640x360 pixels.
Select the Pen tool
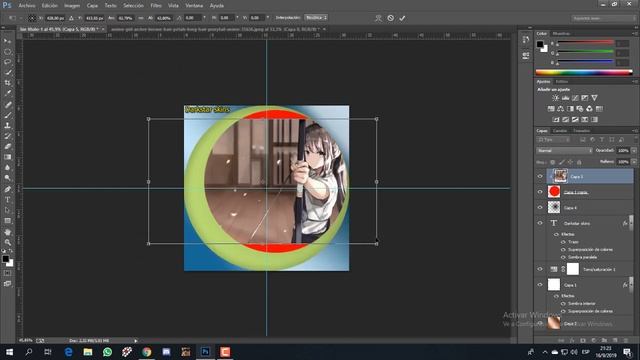7,189
